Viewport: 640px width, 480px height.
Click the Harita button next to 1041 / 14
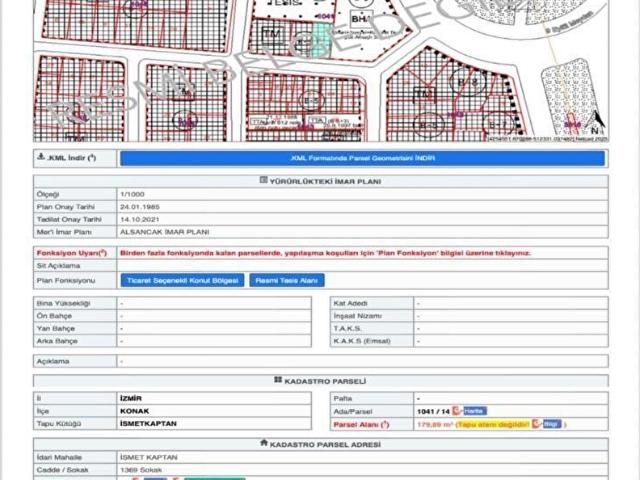[475, 411]
